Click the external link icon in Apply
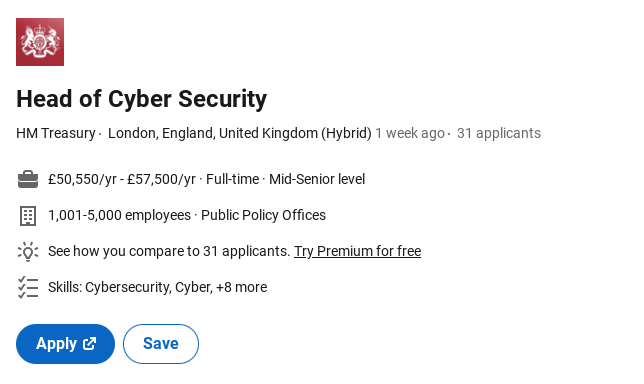The image size is (644, 384). click(90, 344)
